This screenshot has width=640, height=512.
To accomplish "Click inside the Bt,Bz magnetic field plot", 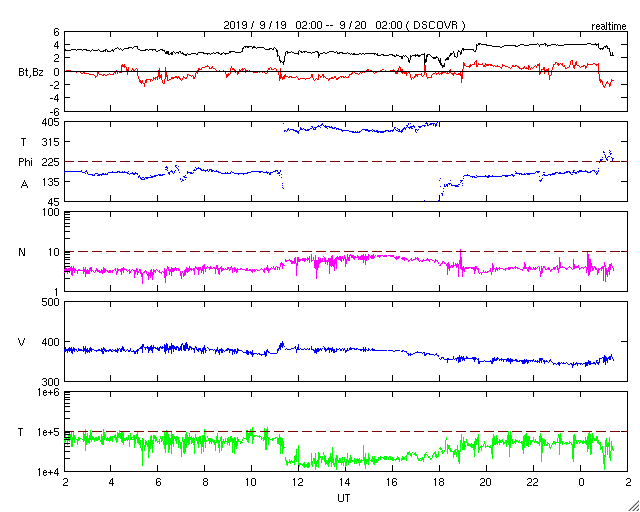I will [346, 71].
